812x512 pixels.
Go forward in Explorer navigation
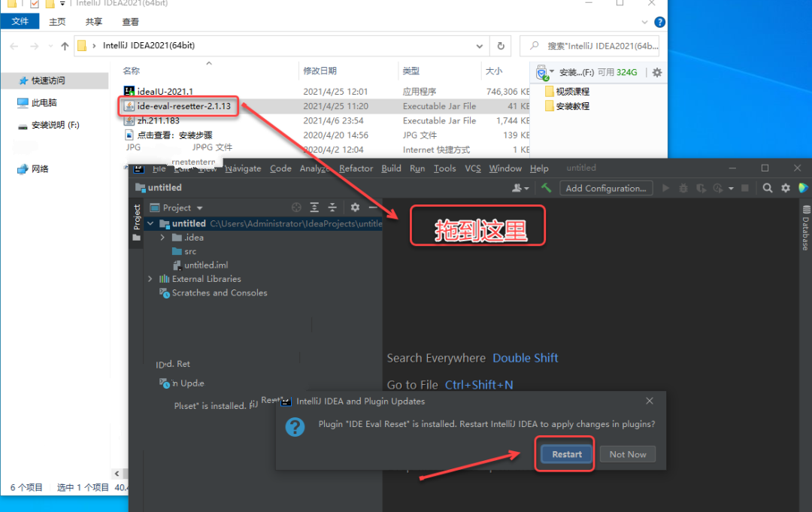pos(34,46)
